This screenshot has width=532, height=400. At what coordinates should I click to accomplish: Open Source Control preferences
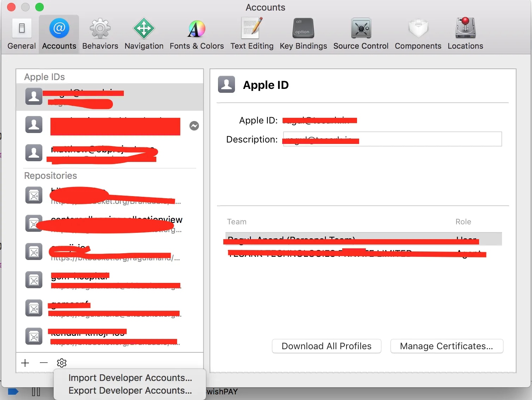tap(361, 34)
